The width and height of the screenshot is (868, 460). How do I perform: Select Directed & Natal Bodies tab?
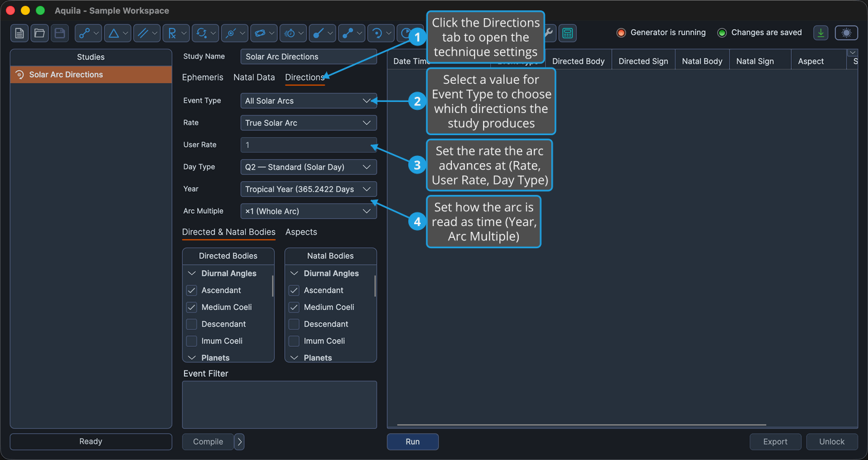229,232
